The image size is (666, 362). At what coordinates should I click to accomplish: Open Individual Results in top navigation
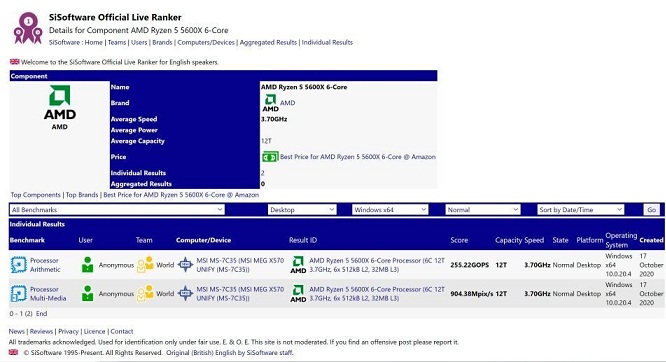327,42
